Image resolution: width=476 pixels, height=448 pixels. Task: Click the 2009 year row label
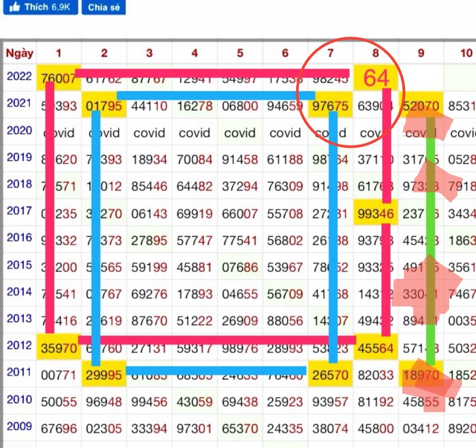19,426
